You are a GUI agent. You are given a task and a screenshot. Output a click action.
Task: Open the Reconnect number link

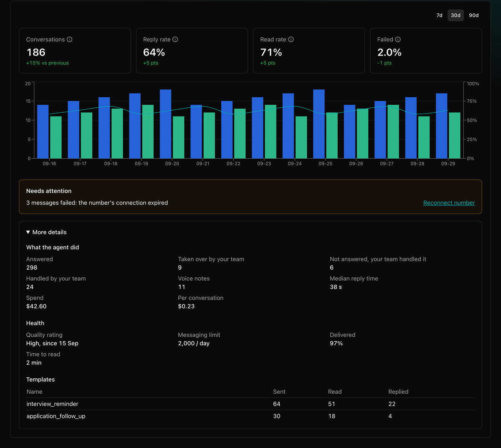coord(449,203)
